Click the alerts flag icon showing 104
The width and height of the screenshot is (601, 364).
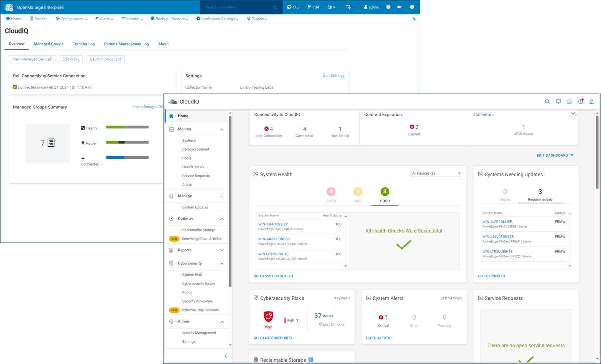(x=310, y=7)
